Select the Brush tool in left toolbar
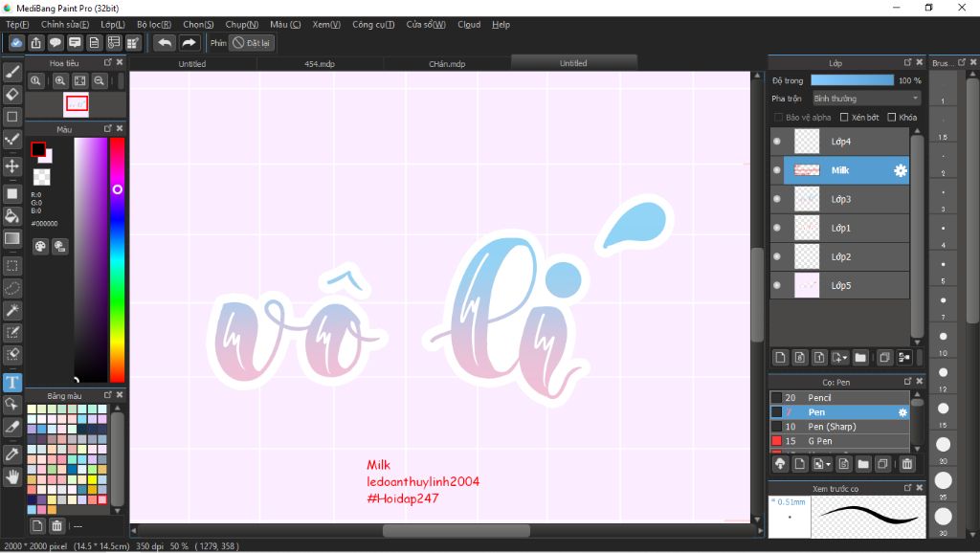This screenshot has height=553, width=980. pos(11,73)
